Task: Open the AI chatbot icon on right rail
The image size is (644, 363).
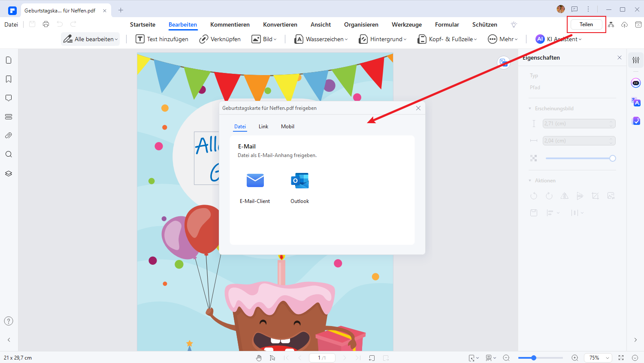Action: pos(636,83)
